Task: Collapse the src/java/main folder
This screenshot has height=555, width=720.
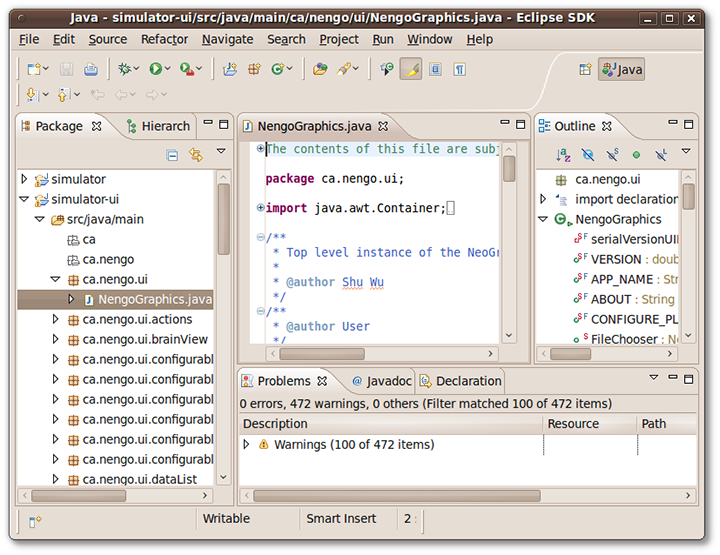Action: (40, 219)
